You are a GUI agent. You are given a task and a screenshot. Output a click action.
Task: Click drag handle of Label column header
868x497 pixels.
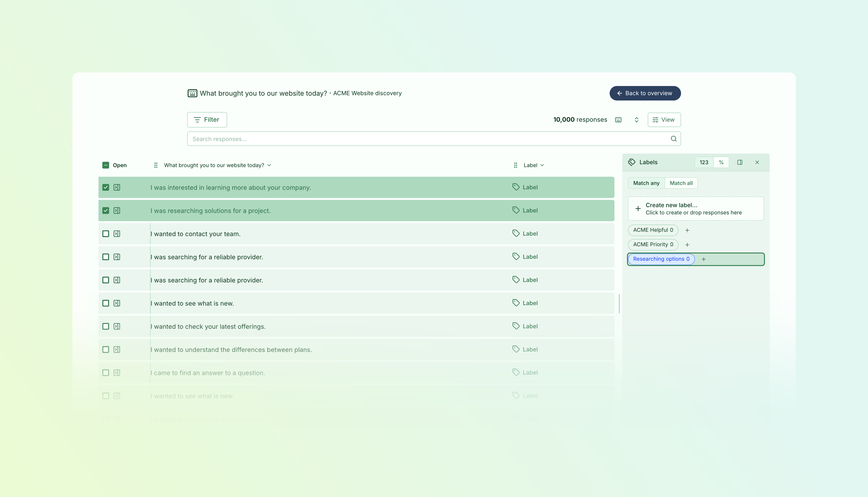coord(516,165)
